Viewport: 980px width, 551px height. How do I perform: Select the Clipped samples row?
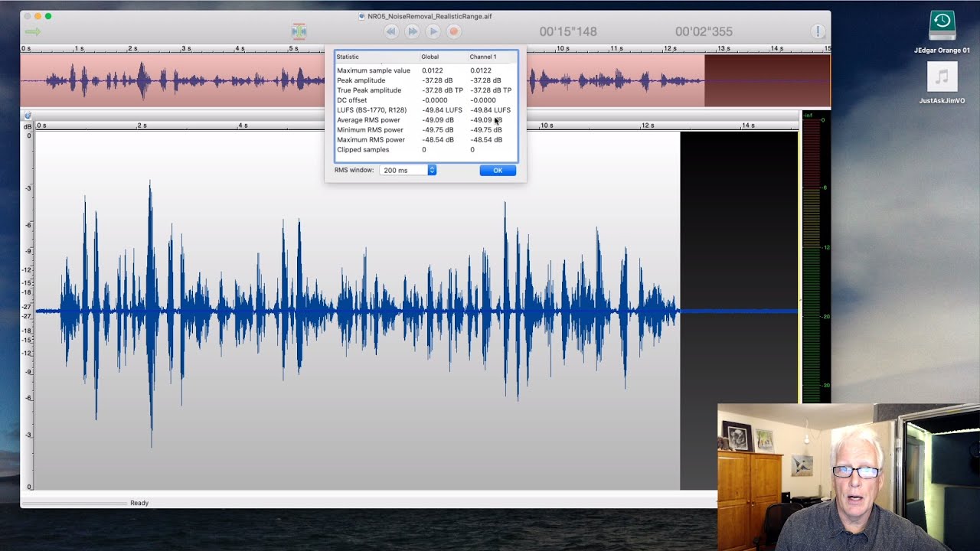pos(426,150)
